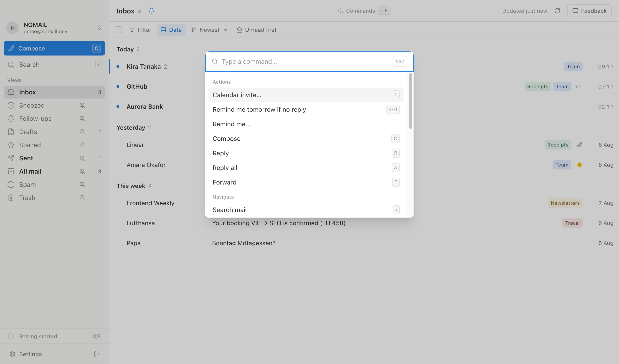Toggle muted bell on Spam row
The width and height of the screenshot is (619, 364).
tap(82, 185)
